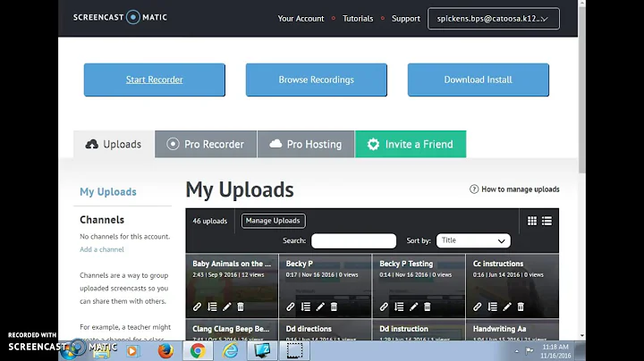Open list icon on Becky P upload
This screenshot has height=361, width=644.
coord(306,306)
